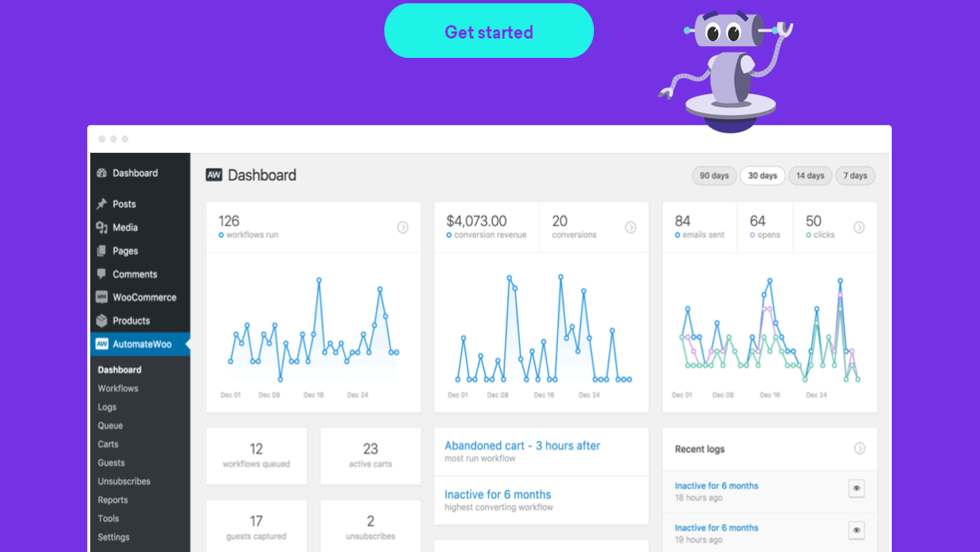Click the Posts pin icon
This screenshot has width=980, height=552.
pos(102,204)
